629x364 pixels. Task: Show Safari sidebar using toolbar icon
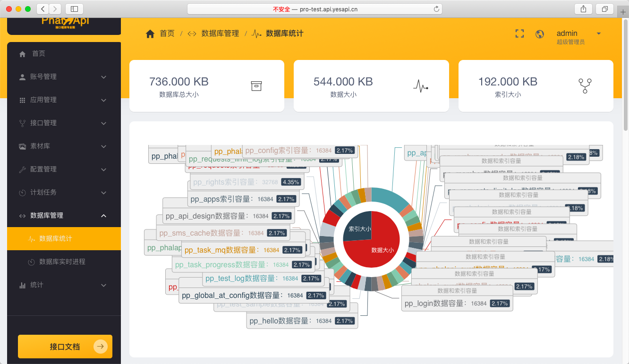[x=74, y=9]
